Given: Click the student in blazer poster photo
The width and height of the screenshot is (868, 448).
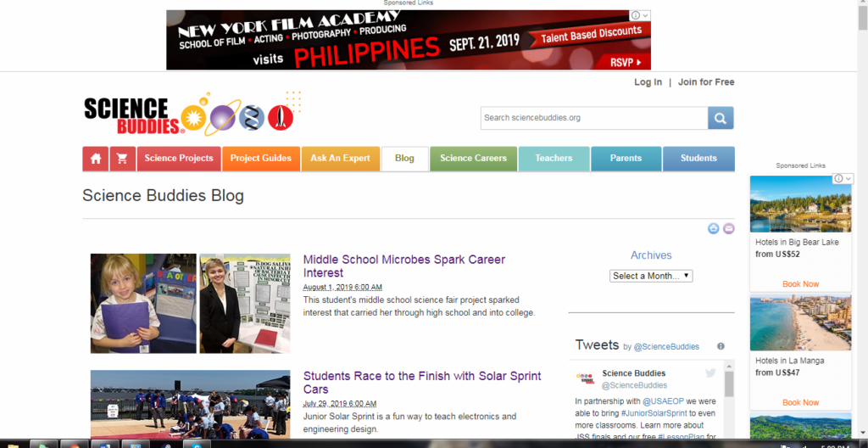Looking at the screenshot, I should (245, 303).
